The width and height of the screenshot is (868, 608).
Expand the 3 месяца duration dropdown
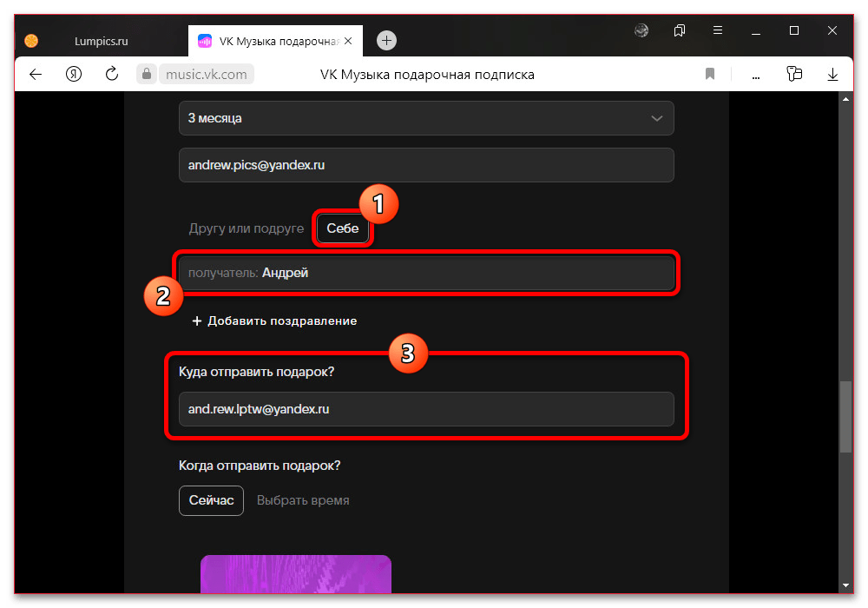pyautogui.click(x=426, y=118)
